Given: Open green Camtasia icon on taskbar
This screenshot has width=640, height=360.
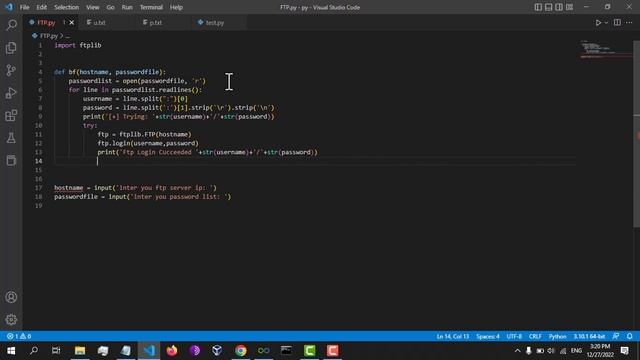Looking at the screenshot, I should pyautogui.click(x=309, y=351).
